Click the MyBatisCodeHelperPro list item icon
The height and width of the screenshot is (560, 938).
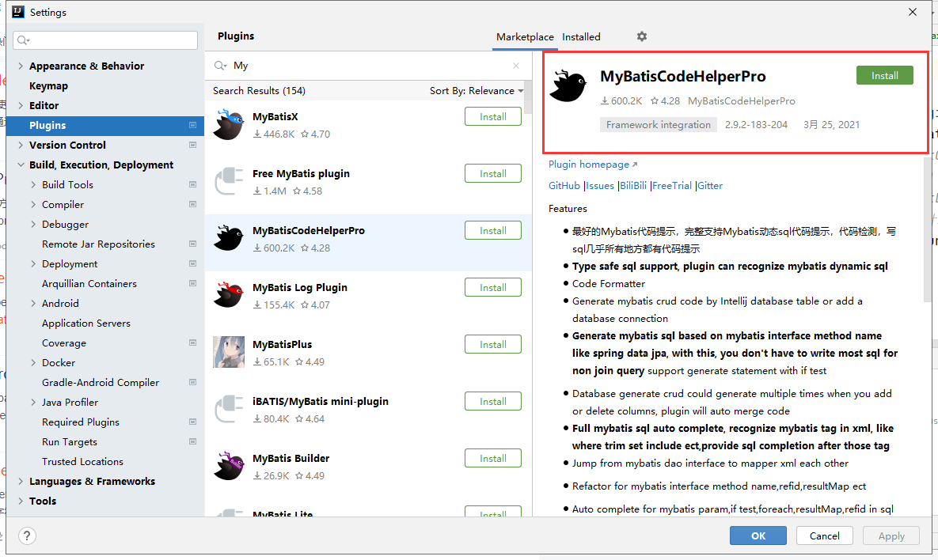(229, 238)
